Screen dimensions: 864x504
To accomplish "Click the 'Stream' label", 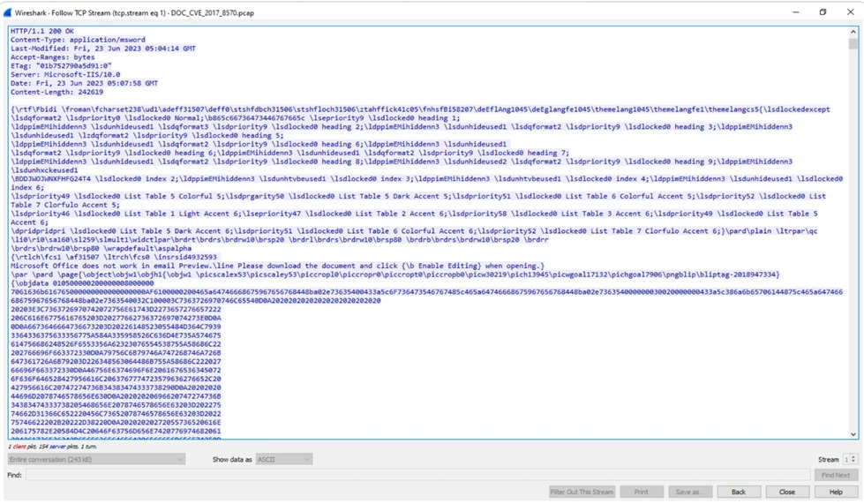I will tap(828, 459).
